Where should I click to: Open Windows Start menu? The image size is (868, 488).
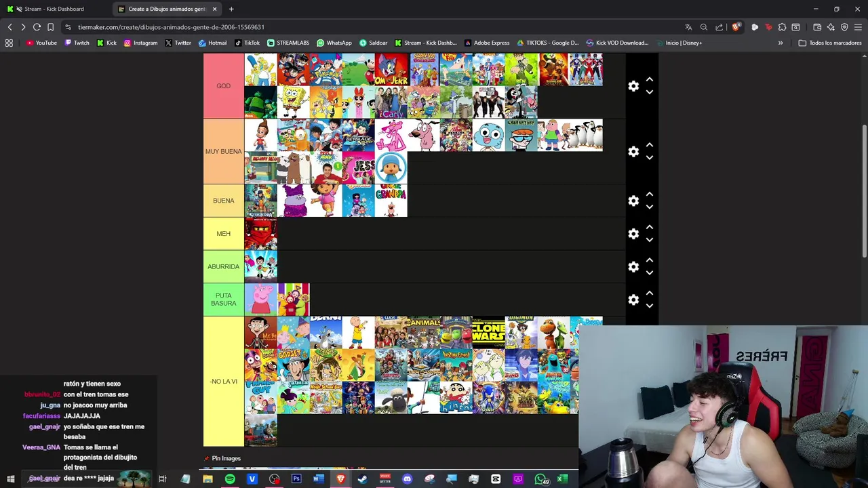(x=10, y=479)
